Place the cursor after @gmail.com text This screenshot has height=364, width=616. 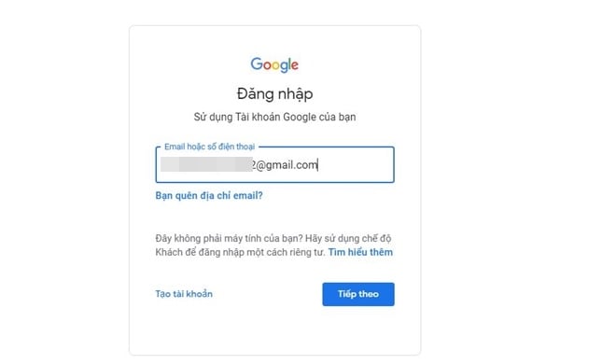318,165
